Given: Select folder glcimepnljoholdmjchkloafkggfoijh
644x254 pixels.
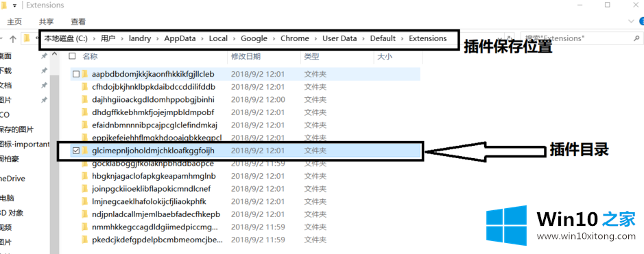Looking at the screenshot, I should click(x=153, y=151).
